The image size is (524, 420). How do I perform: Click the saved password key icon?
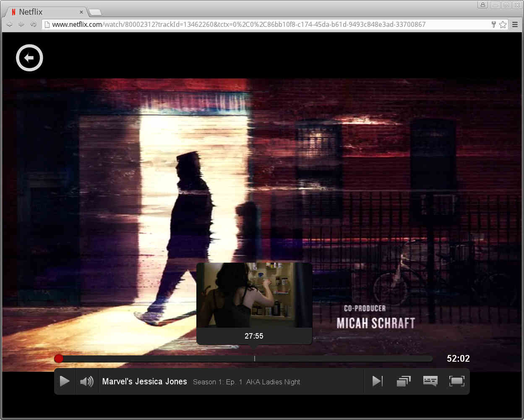tap(493, 24)
